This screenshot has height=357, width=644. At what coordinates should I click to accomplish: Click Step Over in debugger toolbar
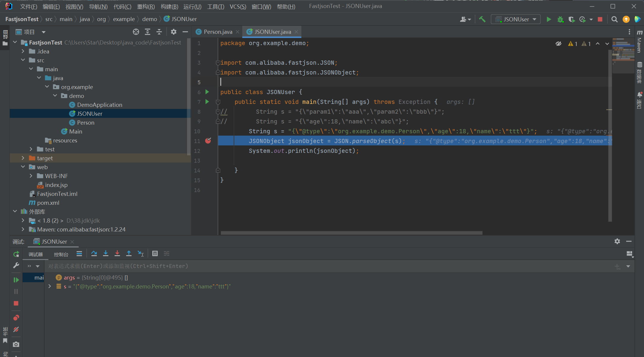[x=94, y=253]
